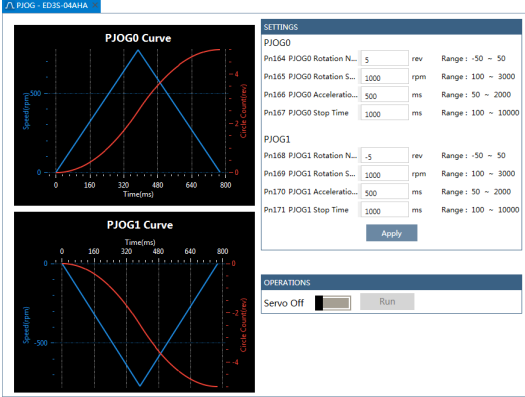Click Time(ms) axis label in PJOG1 chart
The image size is (525, 397).
pyautogui.click(x=140, y=242)
